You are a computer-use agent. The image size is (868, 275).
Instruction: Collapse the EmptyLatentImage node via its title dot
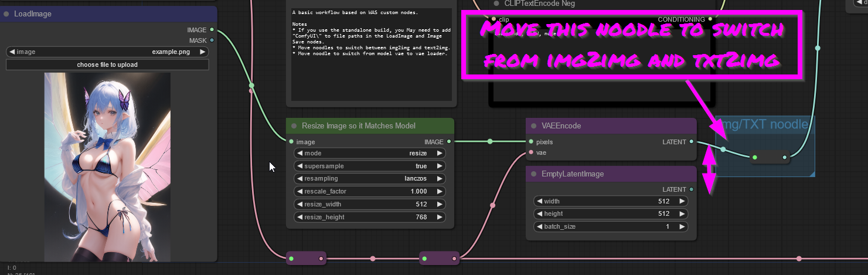[534, 174]
